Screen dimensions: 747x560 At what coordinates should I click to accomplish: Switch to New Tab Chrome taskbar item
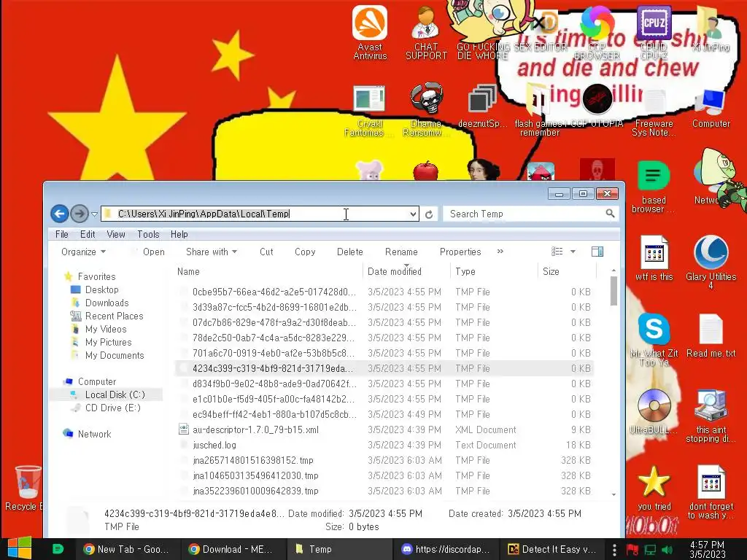tap(126, 549)
